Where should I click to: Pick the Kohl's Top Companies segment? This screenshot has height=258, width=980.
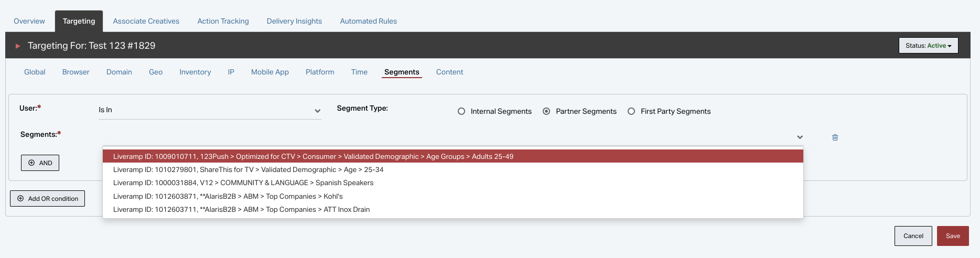point(453,196)
